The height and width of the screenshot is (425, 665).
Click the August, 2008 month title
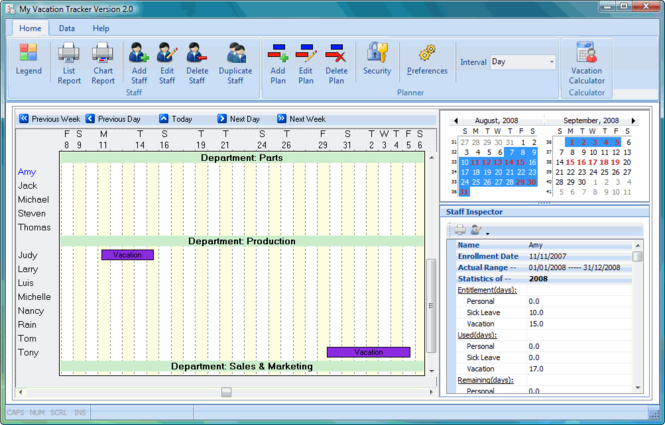tap(496, 120)
